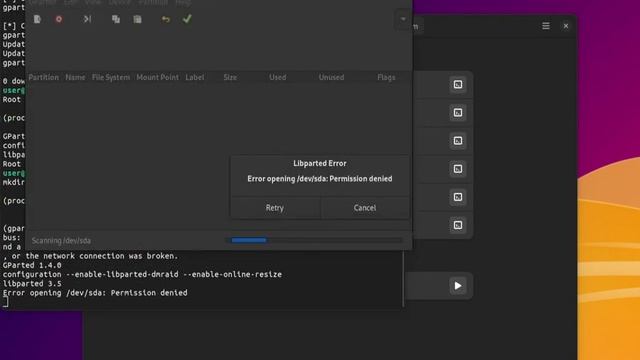Image resolution: width=640 pixels, height=360 pixels.
Task: Click the Used column header
Action: coord(278,77)
